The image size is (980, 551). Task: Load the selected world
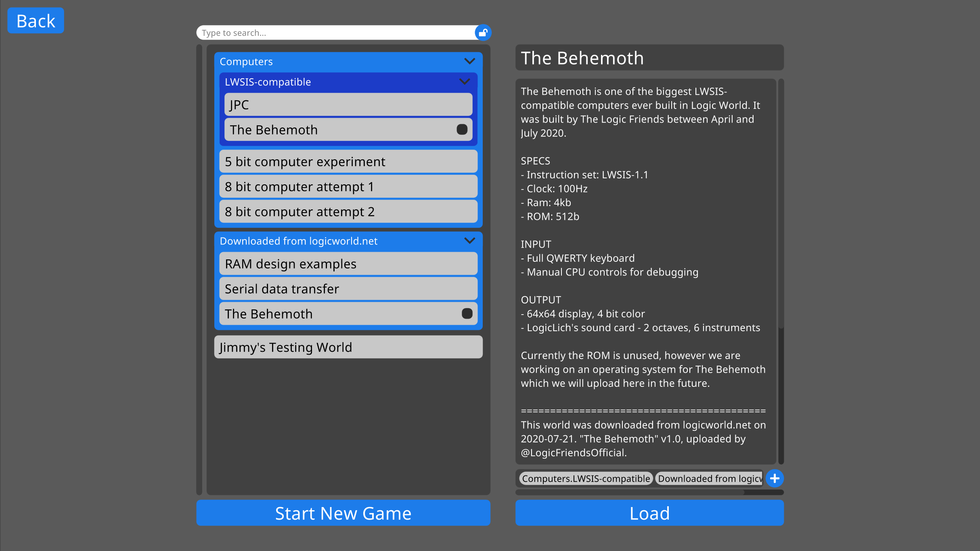click(649, 513)
